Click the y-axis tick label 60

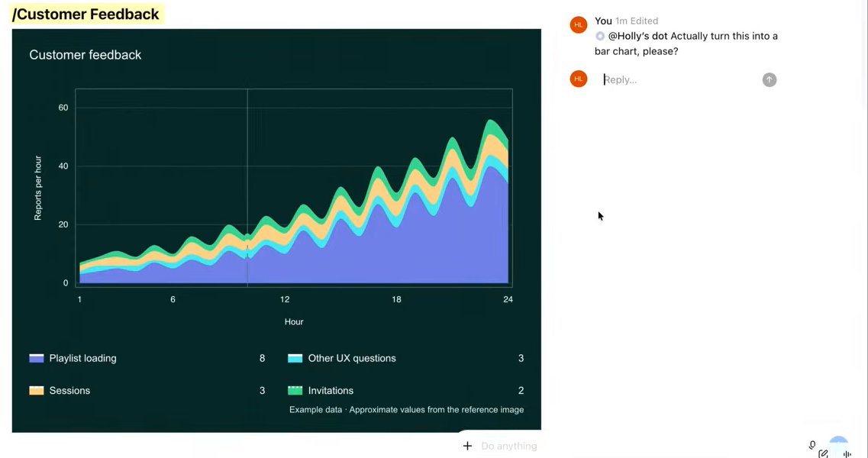[x=63, y=108]
